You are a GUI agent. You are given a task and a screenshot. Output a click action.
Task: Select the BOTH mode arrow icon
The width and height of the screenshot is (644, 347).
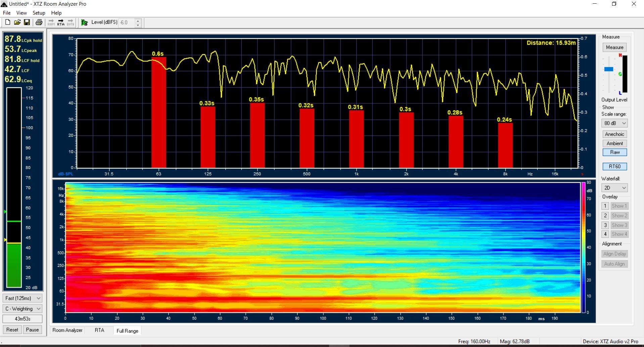[x=70, y=22]
